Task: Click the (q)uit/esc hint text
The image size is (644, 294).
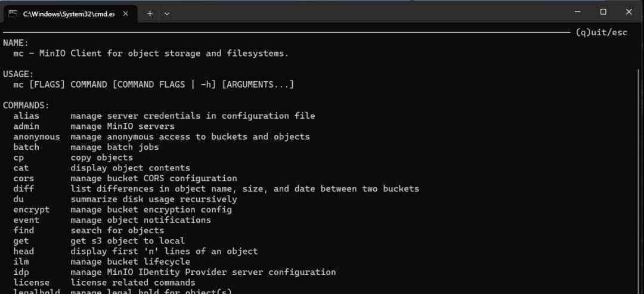Action: (x=602, y=32)
